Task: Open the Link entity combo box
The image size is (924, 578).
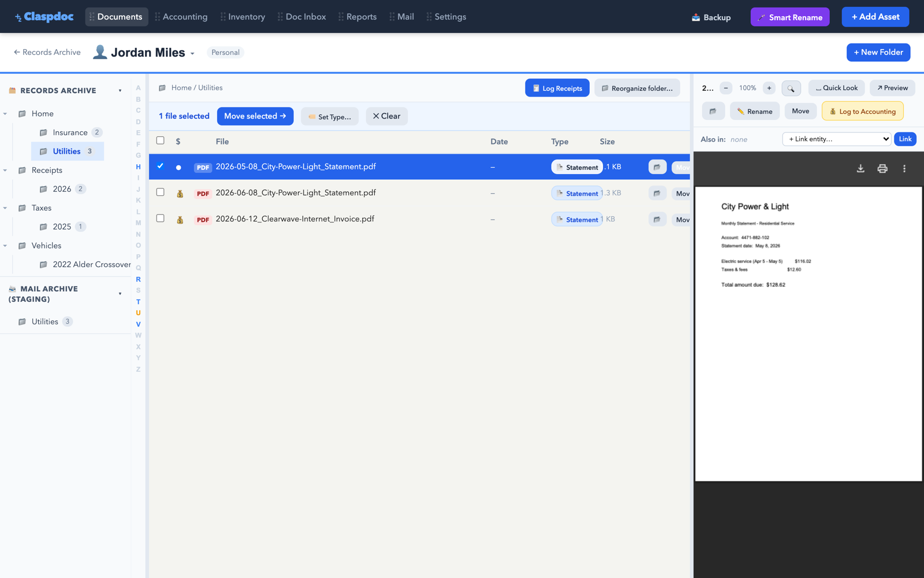Action: coord(837,139)
